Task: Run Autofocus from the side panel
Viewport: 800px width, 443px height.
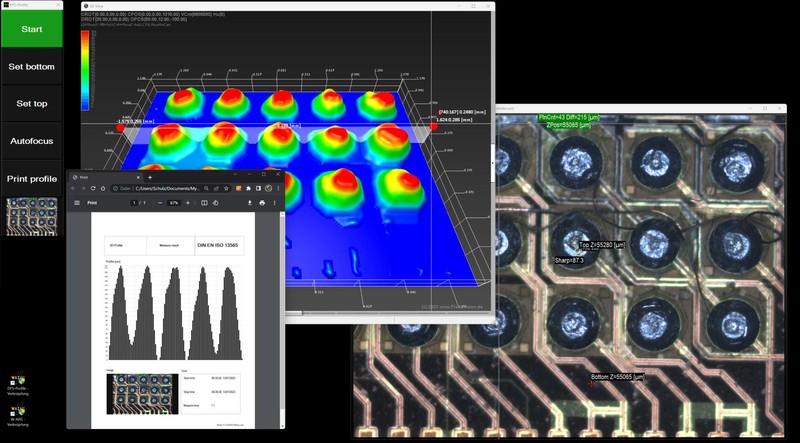Action: click(30, 141)
